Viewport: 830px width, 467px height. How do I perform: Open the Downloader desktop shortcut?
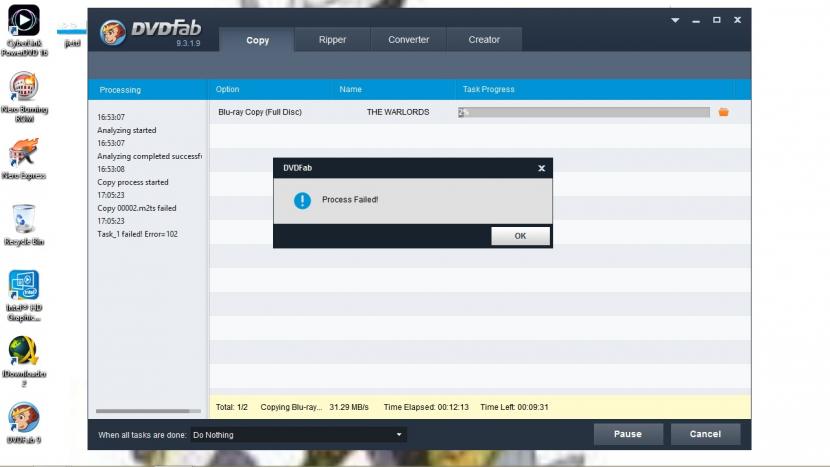point(24,362)
